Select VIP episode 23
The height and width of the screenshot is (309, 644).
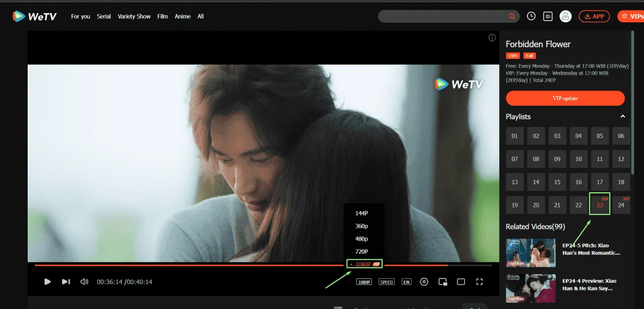coord(600,205)
